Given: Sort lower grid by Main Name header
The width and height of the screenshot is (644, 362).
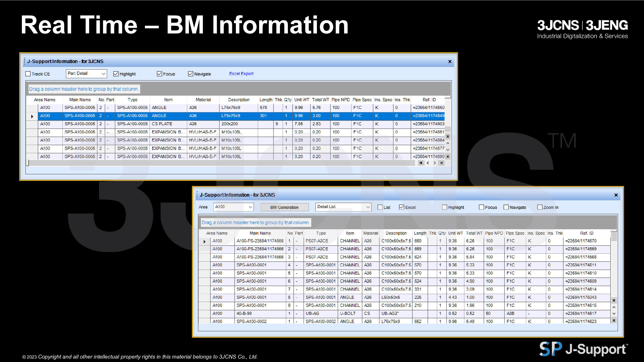Looking at the screenshot, I should coord(260,233).
